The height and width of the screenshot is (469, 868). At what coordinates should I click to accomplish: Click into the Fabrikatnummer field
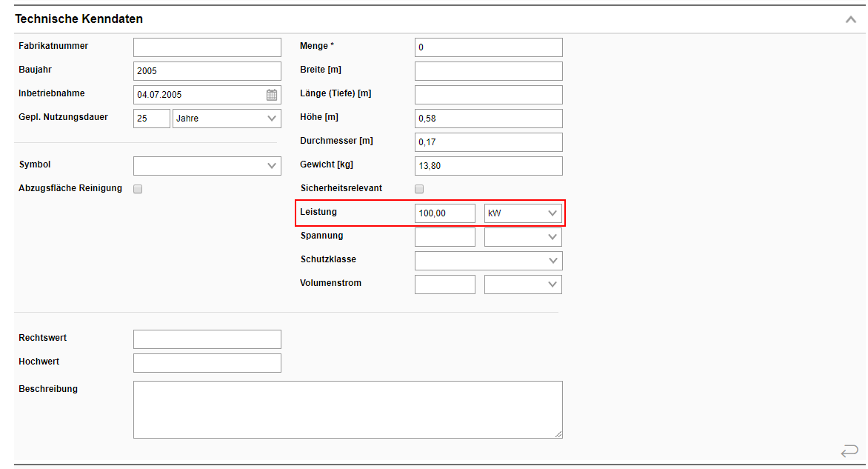[207, 47]
